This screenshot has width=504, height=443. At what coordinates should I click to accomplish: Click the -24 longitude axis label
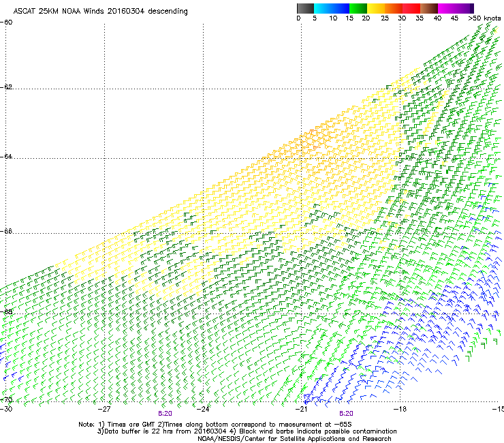pos(203,409)
